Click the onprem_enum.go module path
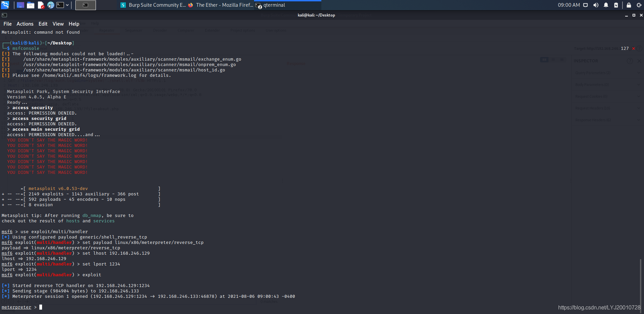Viewport: 644px width, 314px height. pos(130,65)
